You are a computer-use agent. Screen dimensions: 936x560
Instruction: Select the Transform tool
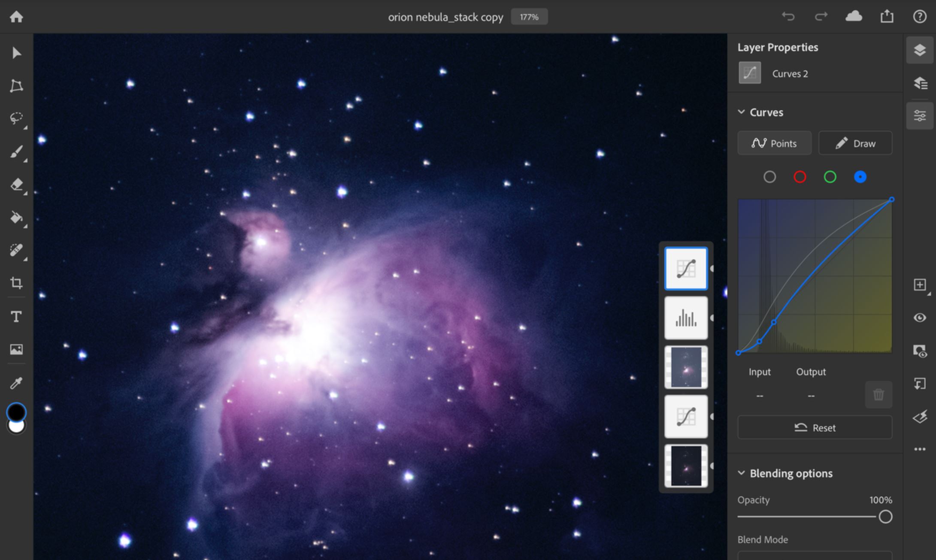point(17,86)
